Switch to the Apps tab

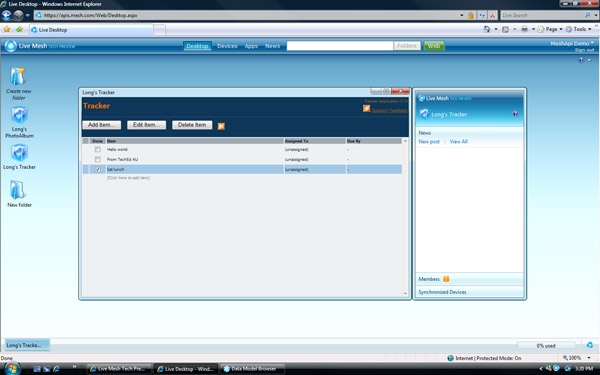(251, 46)
